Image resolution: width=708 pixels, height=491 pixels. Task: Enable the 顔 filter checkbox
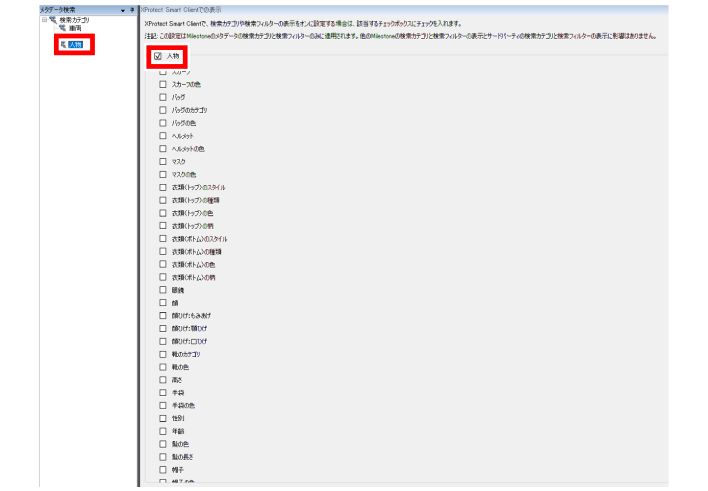point(163,303)
